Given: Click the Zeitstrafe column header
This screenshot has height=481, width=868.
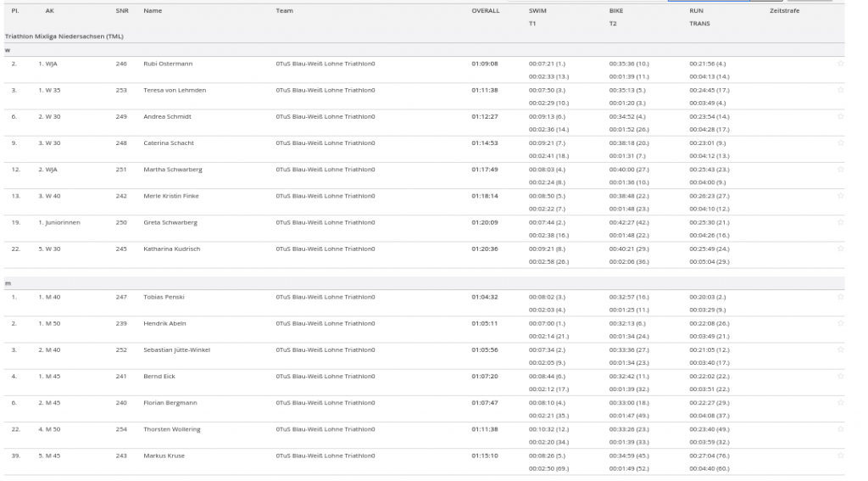Looking at the screenshot, I should (x=784, y=10).
